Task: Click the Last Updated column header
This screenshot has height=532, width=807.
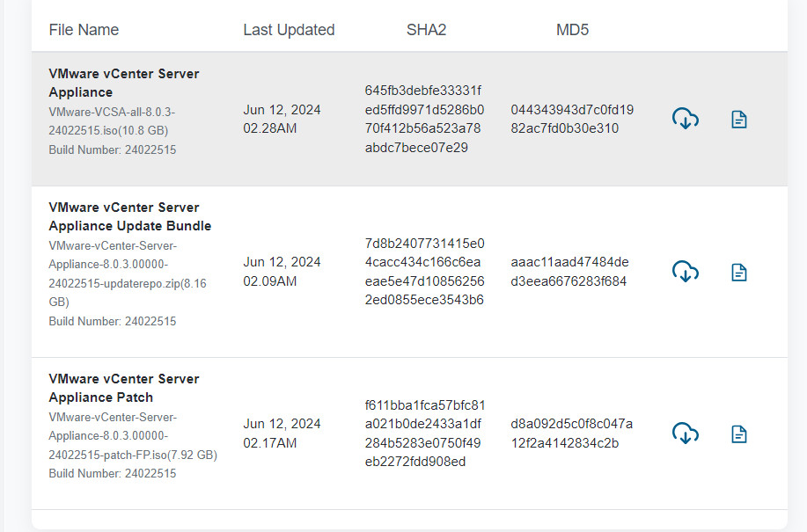Action: tap(289, 30)
